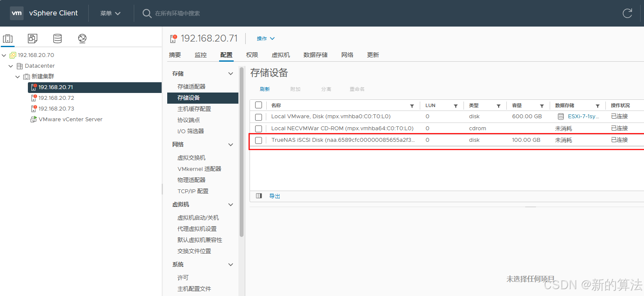Click filter icon on 容量 column

542,106
